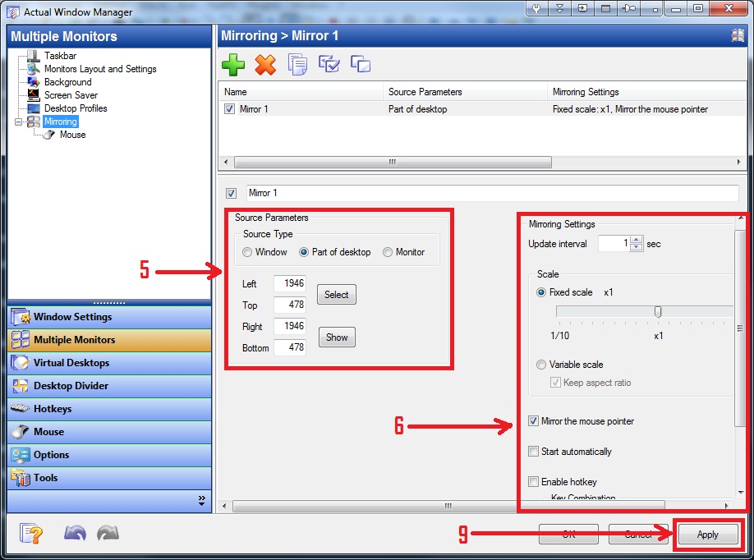Click the checkered transparency title bar button

point(606,9)
